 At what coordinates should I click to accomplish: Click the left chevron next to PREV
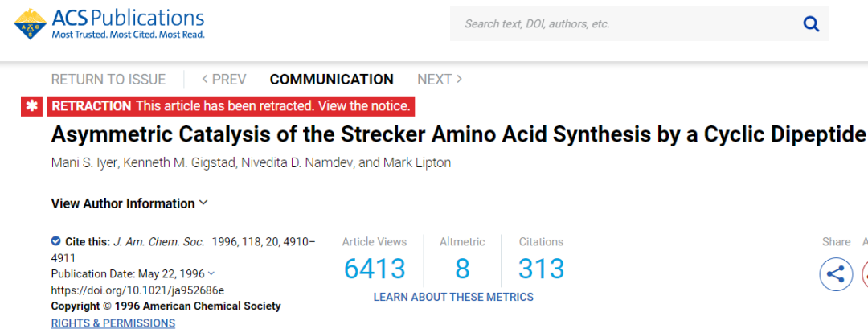coord(205,80)
